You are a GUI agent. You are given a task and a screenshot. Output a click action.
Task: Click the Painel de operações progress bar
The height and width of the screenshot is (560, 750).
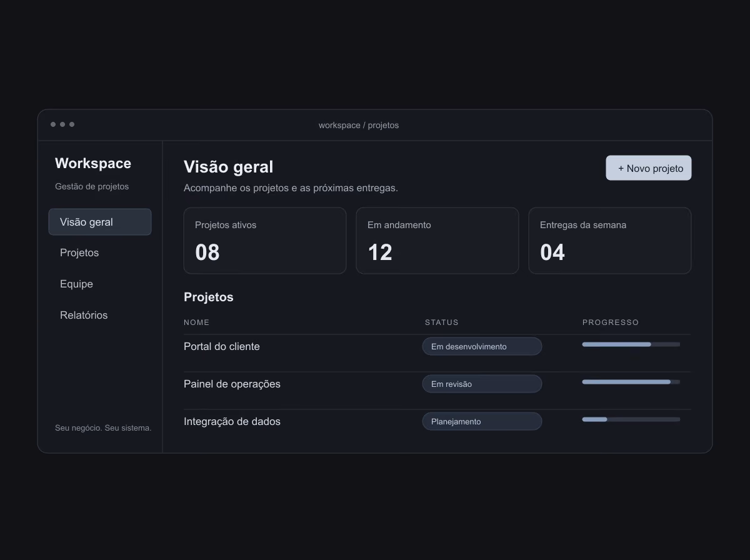[631, 382]
